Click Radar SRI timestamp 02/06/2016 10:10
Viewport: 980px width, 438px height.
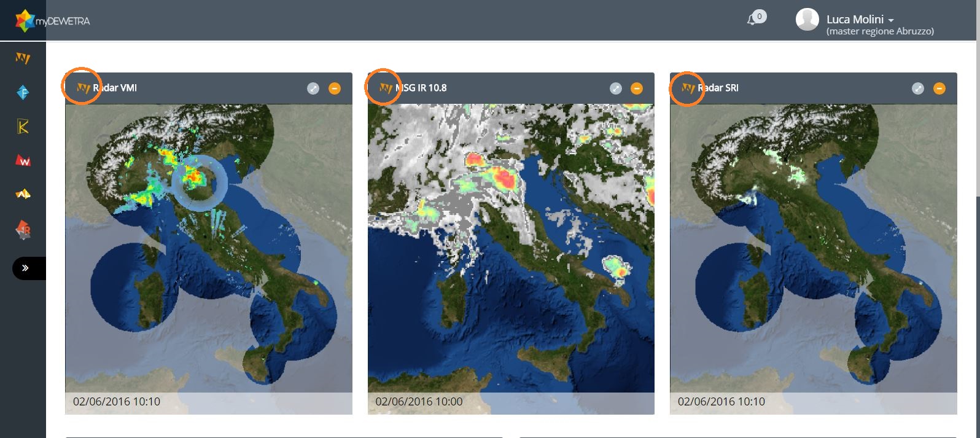click(721, 402)
